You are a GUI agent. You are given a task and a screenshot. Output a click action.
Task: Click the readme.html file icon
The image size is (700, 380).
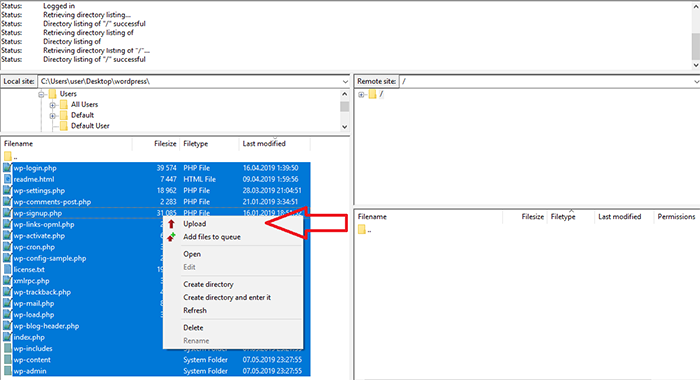(x=7, y=179)
